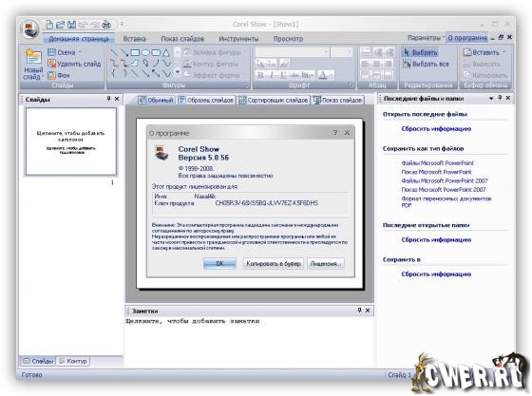Open the font color dropdown arrow

tap(331, 75)
